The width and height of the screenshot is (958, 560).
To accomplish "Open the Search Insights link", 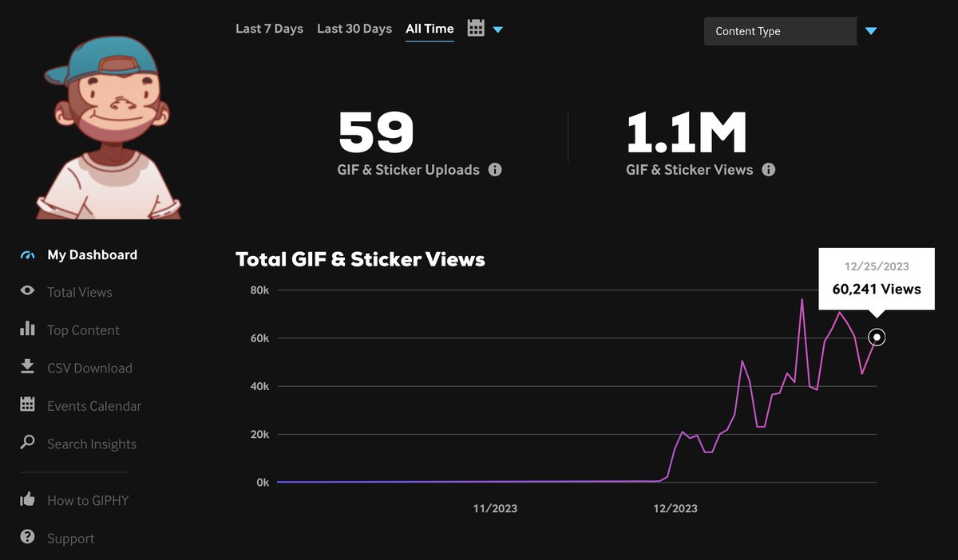I will pyautogui.click(x=92, y=444).
